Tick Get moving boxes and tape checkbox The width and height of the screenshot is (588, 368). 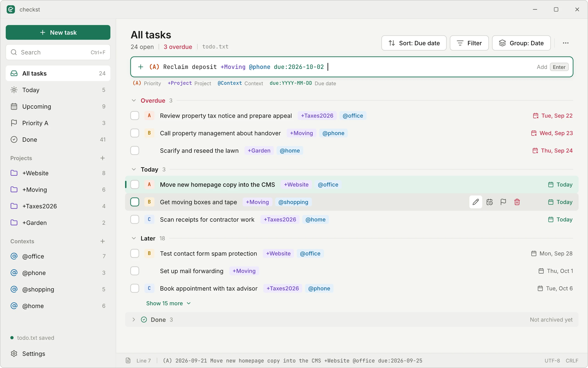[135, 202]
